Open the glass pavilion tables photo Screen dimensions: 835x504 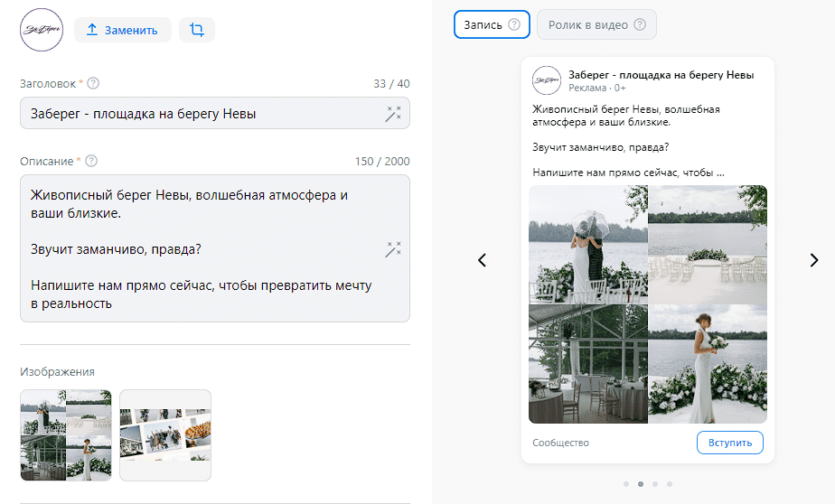588,364
